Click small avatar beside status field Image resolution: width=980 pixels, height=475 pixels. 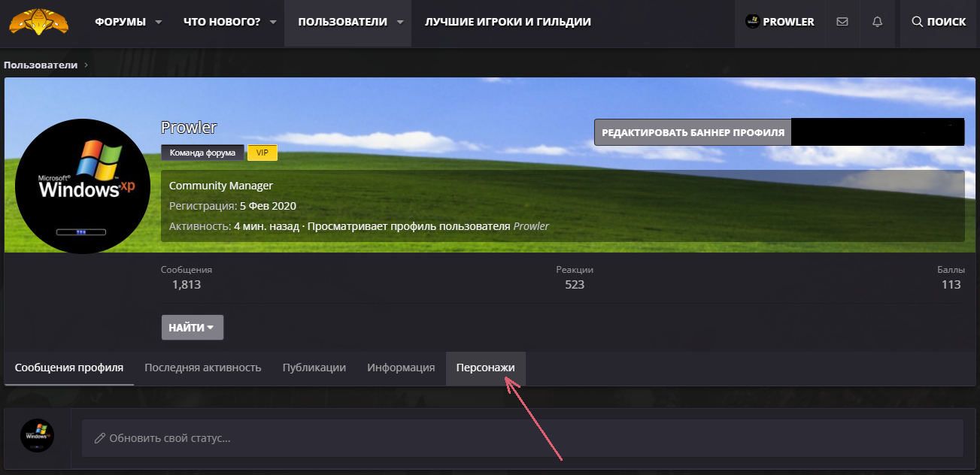(x=37, y=435)
